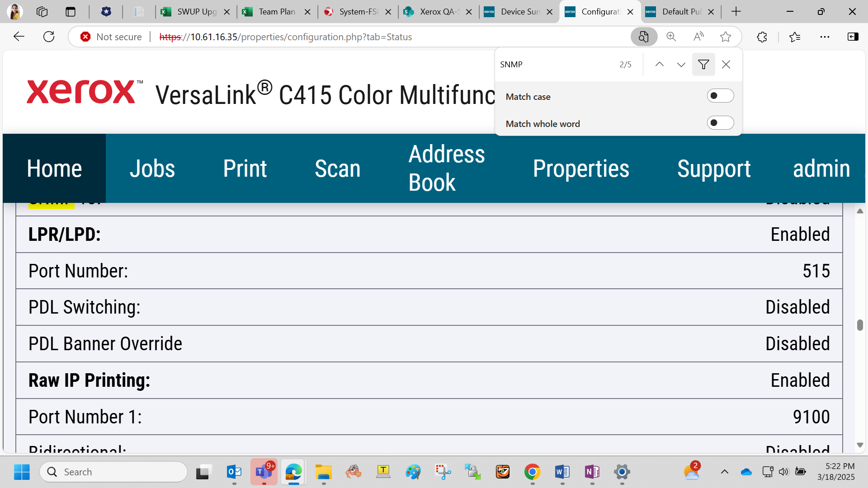Click the admin account link

coord(821,169)
